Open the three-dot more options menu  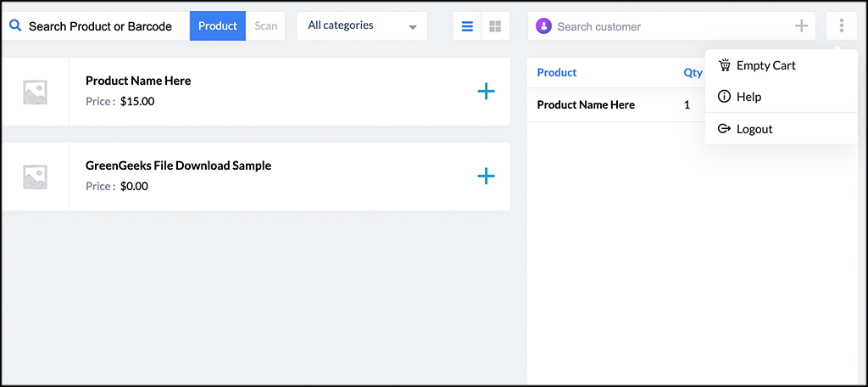(x=841, y=26)
